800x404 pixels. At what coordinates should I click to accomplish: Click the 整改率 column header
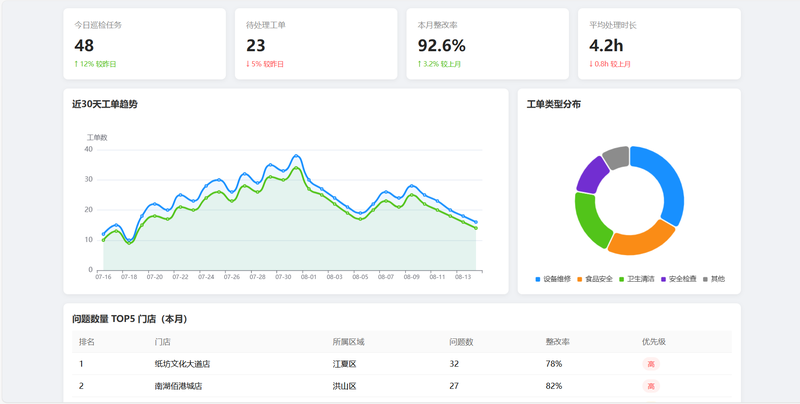[558, 342]
